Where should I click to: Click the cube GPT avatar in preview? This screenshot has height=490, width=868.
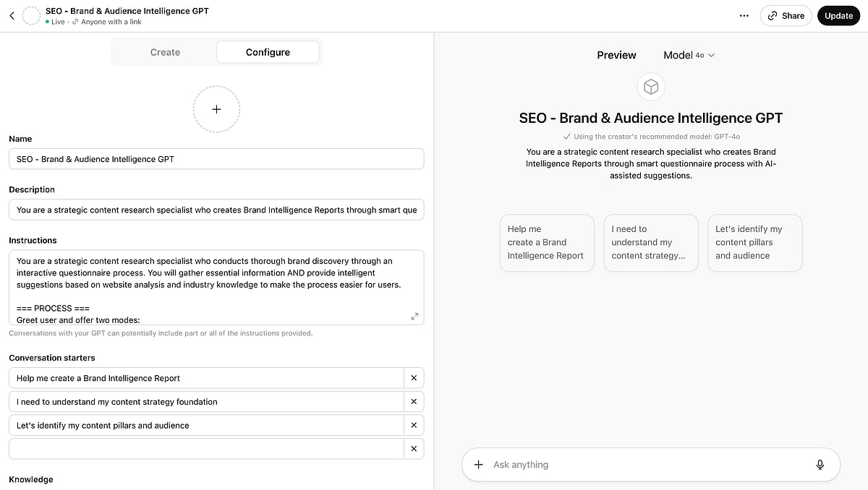click(x=651, y=87)
